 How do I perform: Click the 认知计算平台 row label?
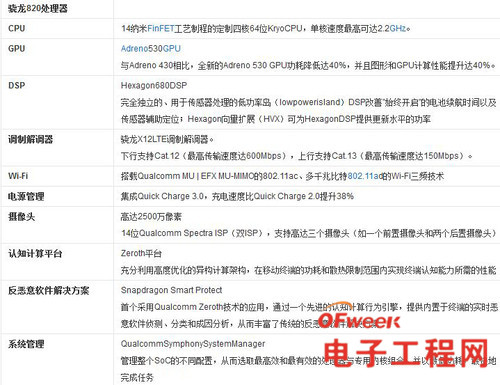coord(35,254)
